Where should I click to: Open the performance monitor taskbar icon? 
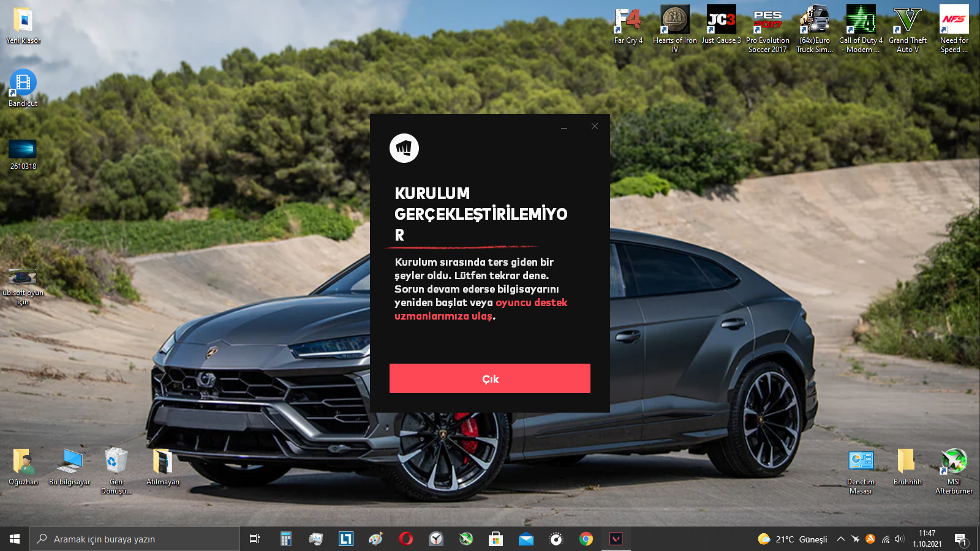pyautogui.click(x=316, y=539)
